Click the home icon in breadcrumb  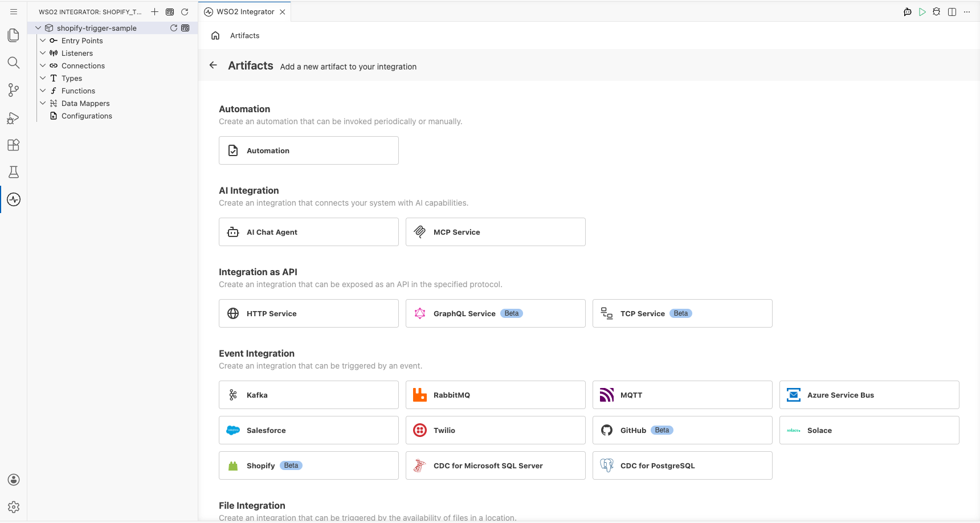215,35
